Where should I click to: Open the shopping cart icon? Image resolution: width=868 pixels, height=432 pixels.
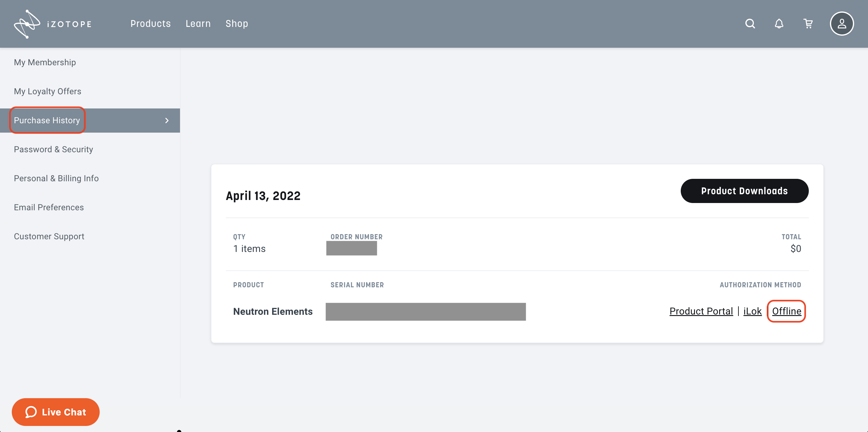point(808,24)
